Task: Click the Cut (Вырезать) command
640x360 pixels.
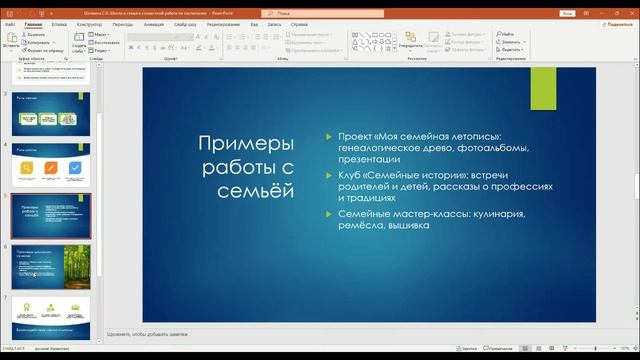Action: coord(33,35)
